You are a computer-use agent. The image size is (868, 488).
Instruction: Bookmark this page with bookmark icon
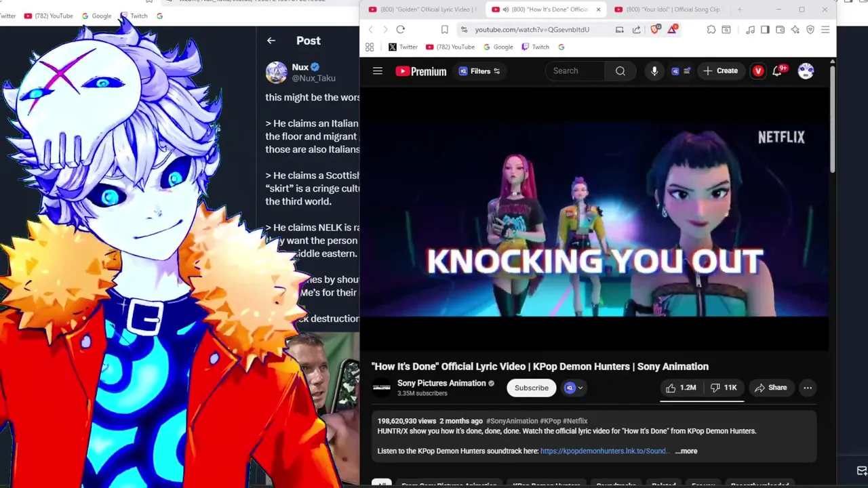pyautogui.click(x=444, y=30)
